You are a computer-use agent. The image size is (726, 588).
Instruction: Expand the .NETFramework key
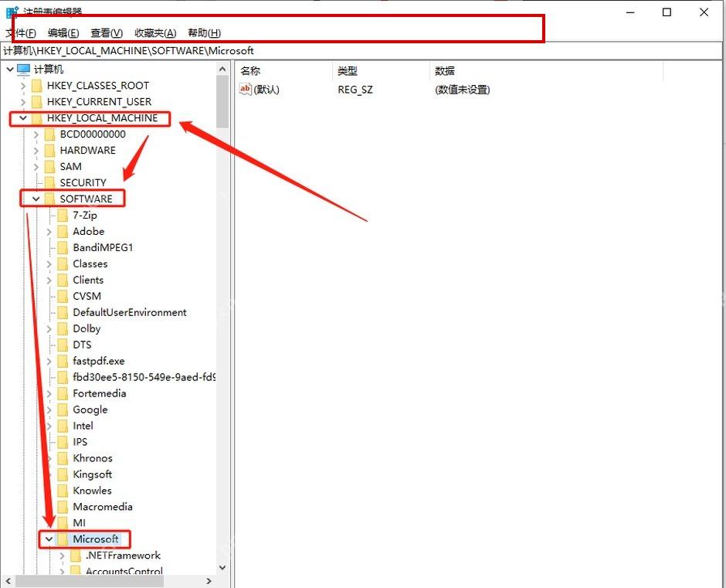(x=62, y=555)
